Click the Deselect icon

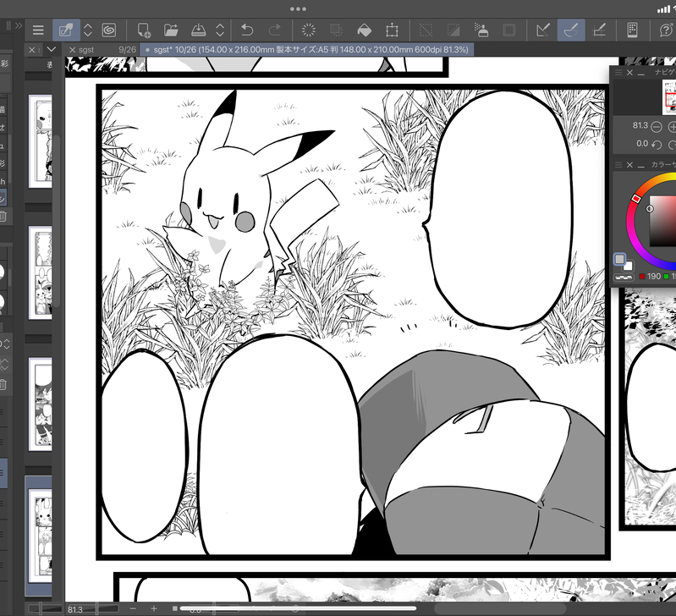[426, 30]
